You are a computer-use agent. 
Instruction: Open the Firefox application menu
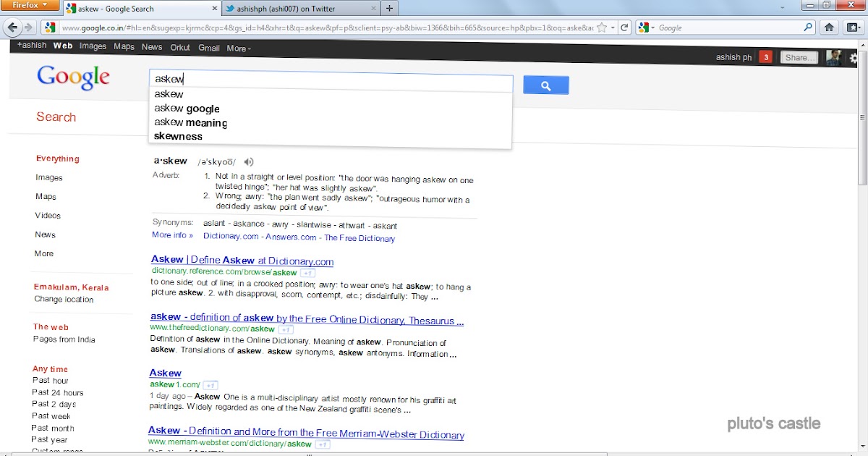coord(29,6)
